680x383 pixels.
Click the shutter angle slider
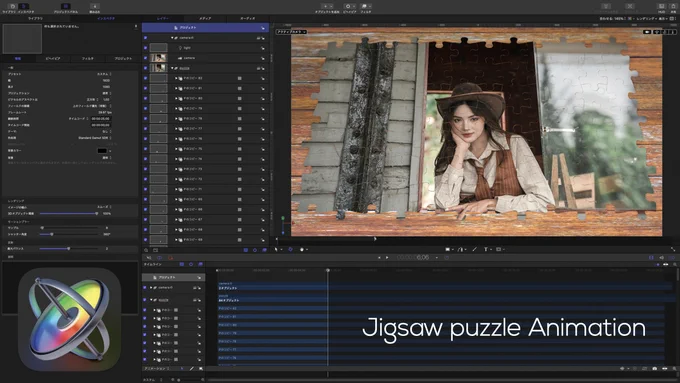68,234
